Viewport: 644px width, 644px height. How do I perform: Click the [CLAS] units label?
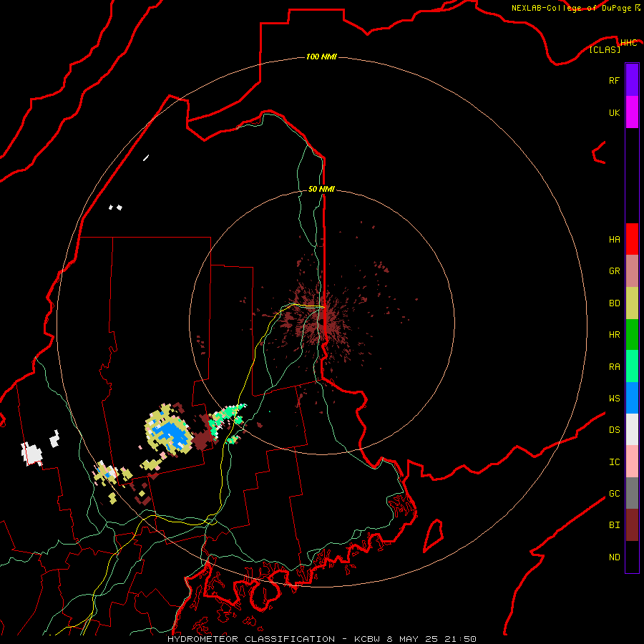coord(605,49)
